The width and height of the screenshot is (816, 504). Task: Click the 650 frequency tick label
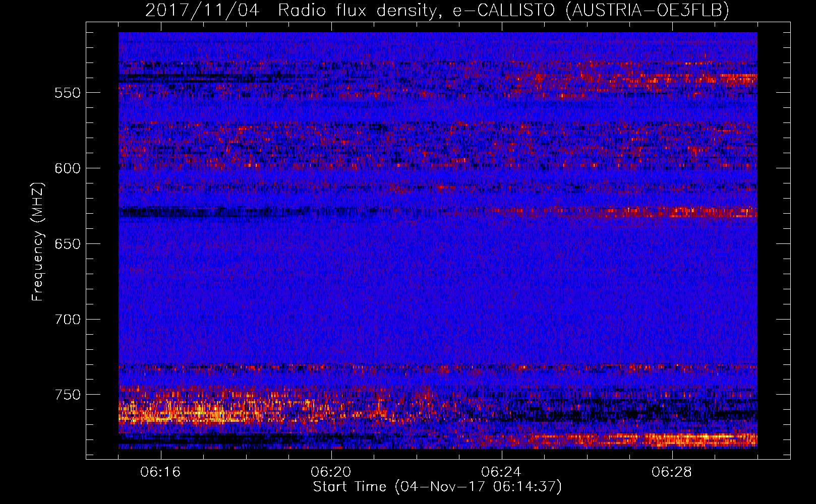click(68, 244)
